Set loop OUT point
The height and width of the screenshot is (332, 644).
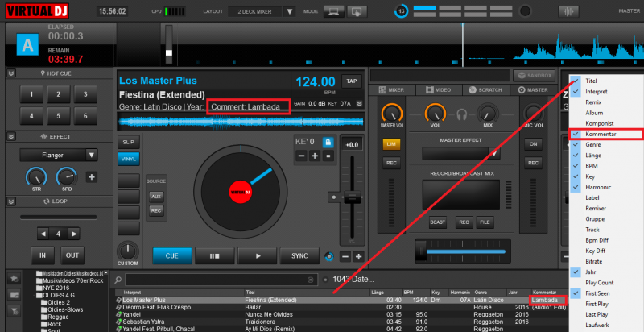click(x=72, y=255)
